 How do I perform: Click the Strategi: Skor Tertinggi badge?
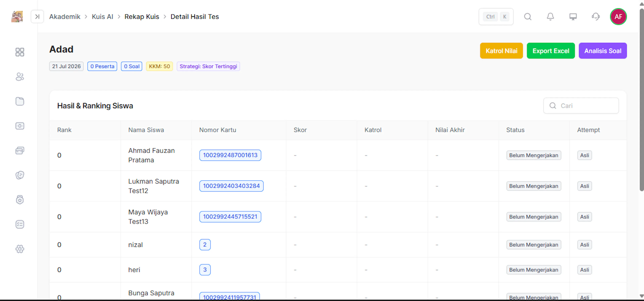click(208, 66)
